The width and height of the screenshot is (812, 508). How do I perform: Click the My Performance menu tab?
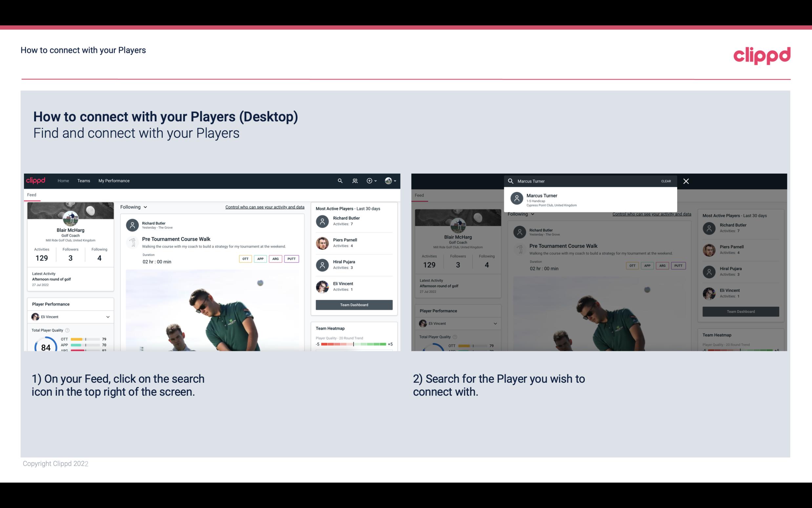pos(114,180)
